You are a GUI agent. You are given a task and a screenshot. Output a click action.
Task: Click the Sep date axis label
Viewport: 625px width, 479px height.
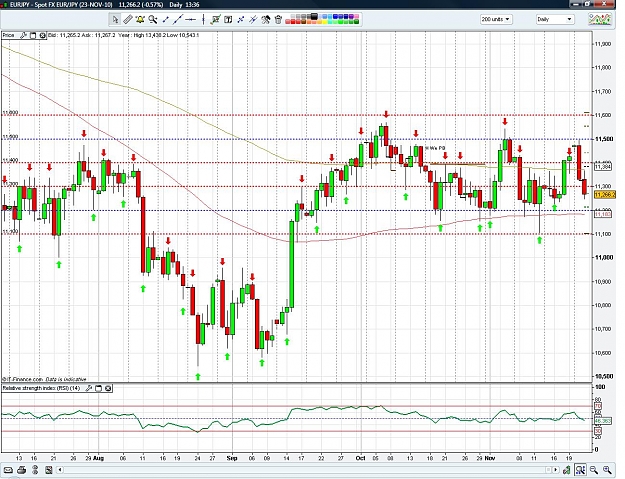click(232, 458)
